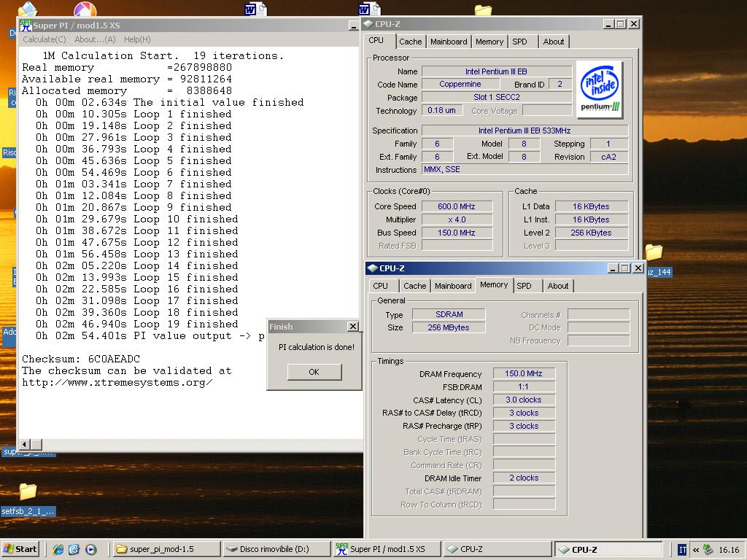Select About tab in upper CPU-Z window

554,42
